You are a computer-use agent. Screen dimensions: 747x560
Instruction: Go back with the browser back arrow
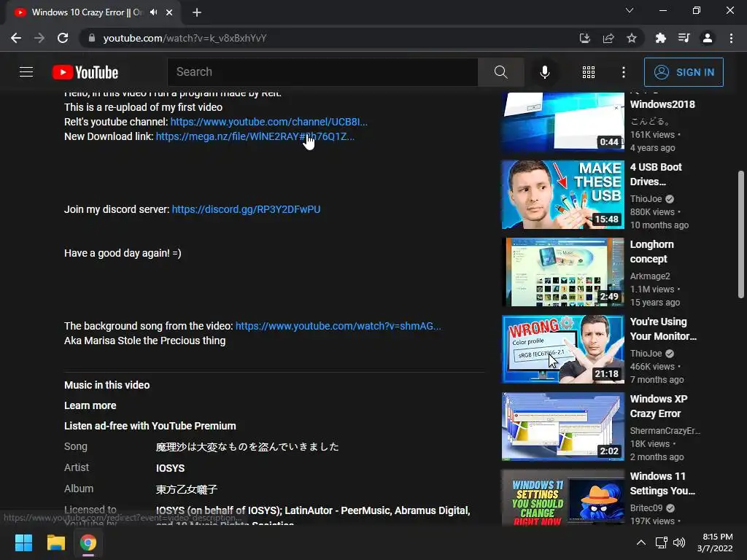pyautogui.click(x=16, y=38)
